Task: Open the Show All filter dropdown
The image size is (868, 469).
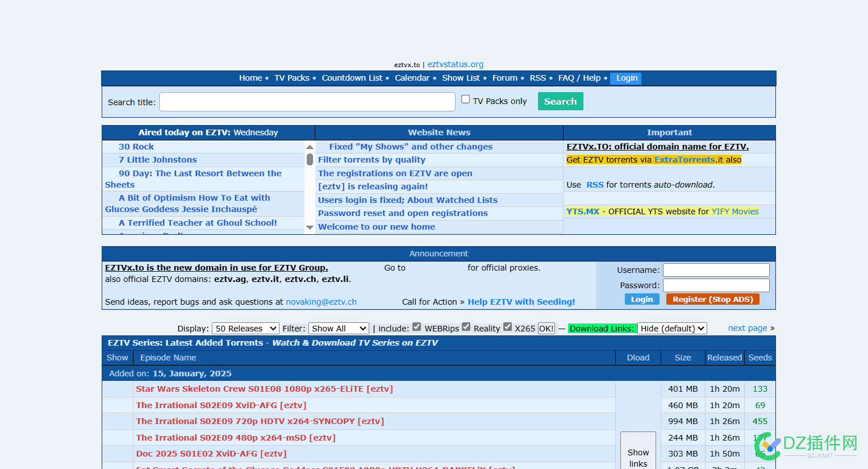Action: (x=339, y=329)
